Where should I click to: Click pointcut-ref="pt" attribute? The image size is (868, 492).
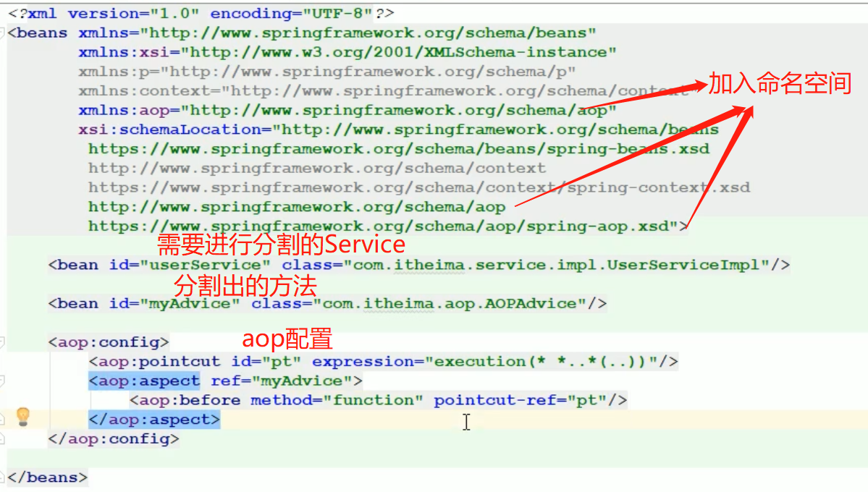(x=521, y=400)
